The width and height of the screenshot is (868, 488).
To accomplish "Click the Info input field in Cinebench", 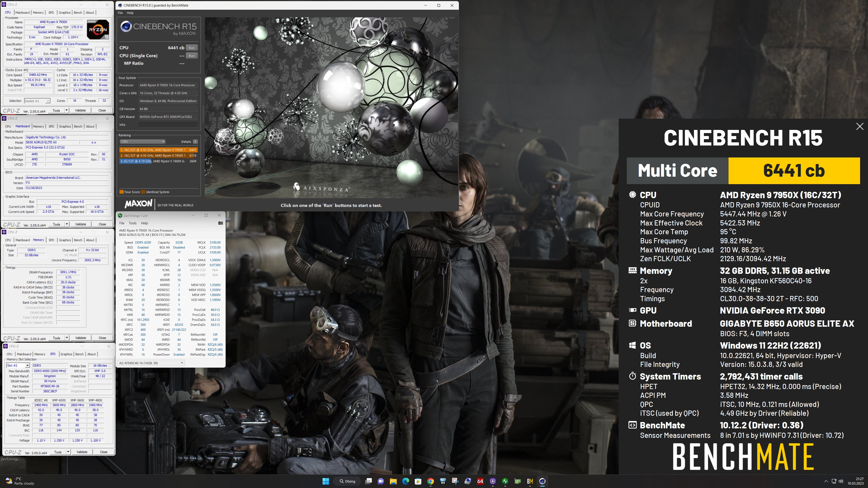I will coord(168,125).
